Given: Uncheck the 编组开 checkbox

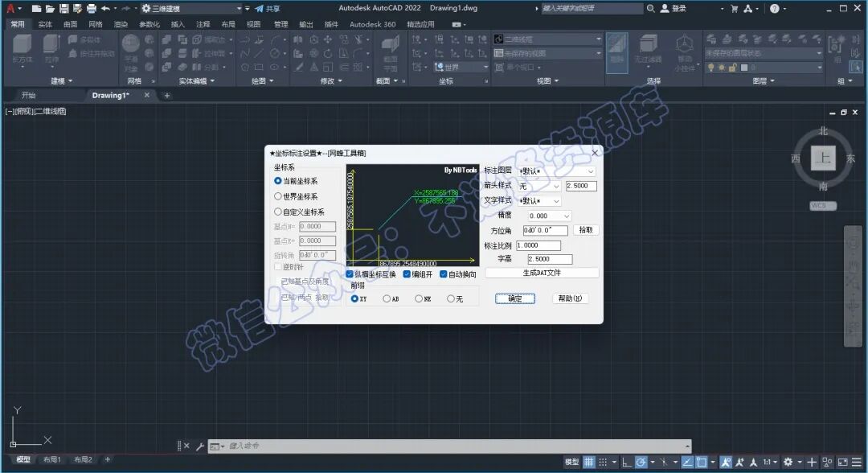Looking at the screenshot, I should point(407,274).
